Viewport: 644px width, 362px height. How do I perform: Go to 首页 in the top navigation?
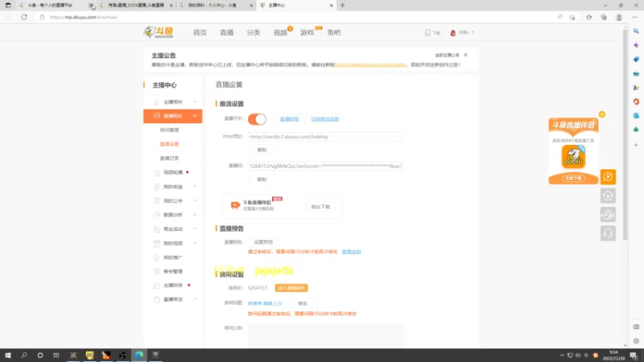pos(200,32)
